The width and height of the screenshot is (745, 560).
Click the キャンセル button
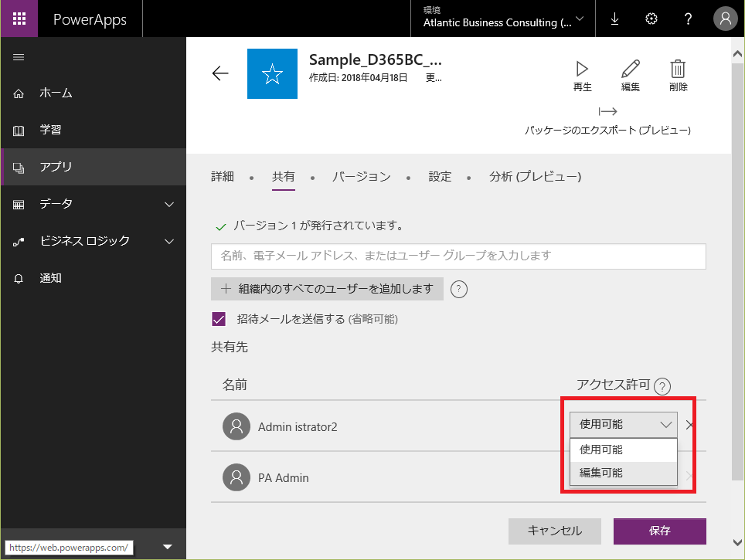coord(554,531)
